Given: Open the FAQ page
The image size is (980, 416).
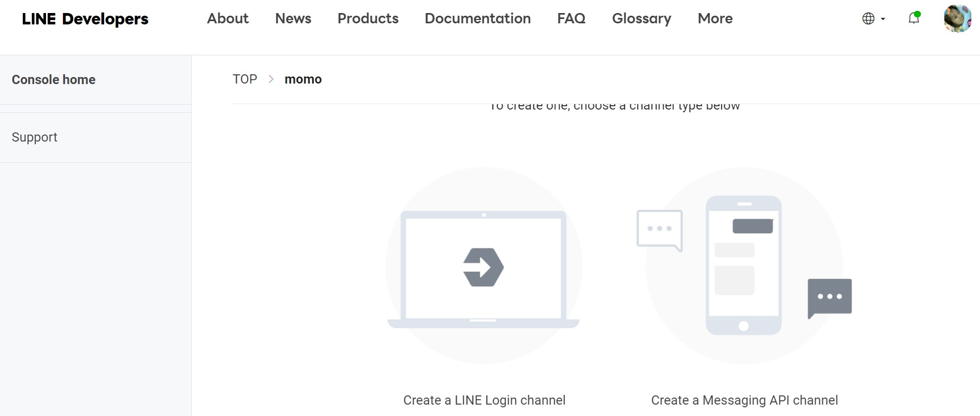Looking at the screenshot, I should coord(571,18).
